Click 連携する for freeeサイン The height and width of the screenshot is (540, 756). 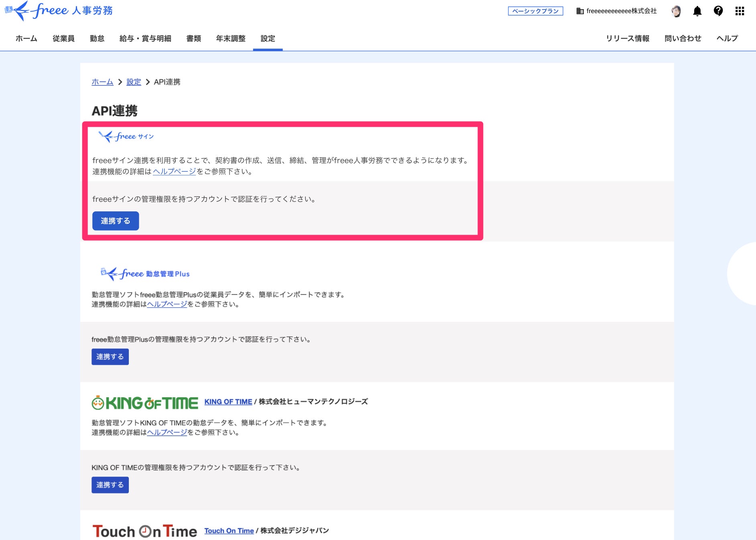[116, 221]
